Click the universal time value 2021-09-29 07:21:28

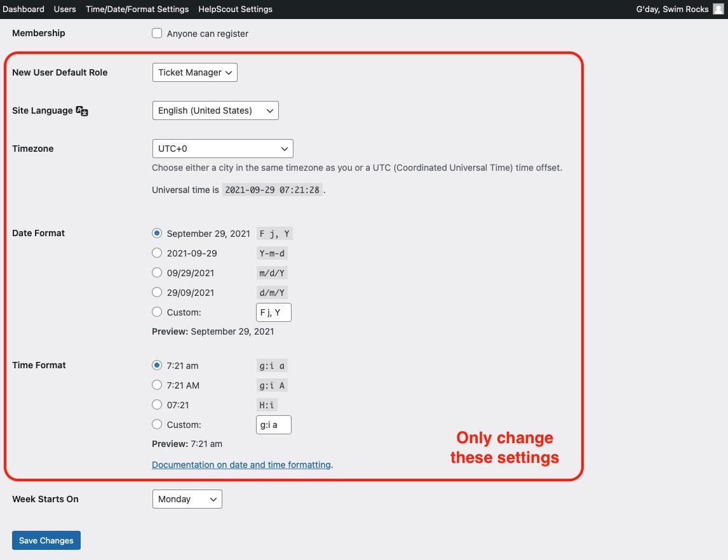273,190
